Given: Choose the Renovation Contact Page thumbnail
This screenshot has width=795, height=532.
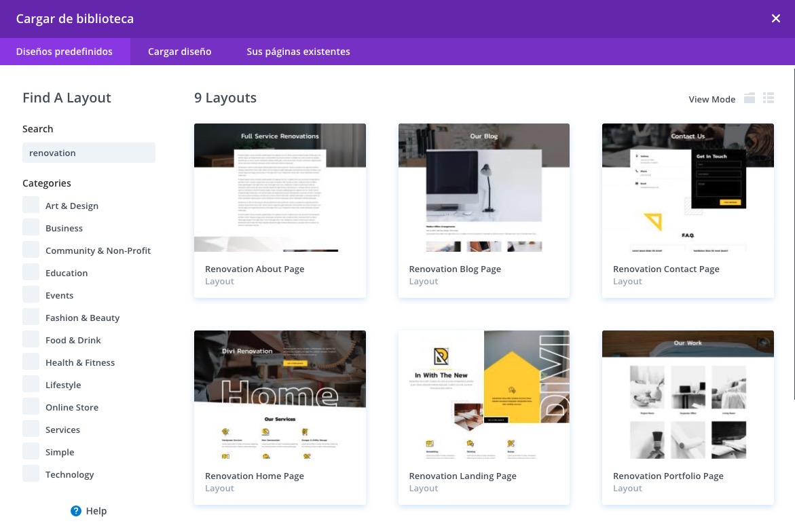Looking at the screenshot, I should point(688,187).
